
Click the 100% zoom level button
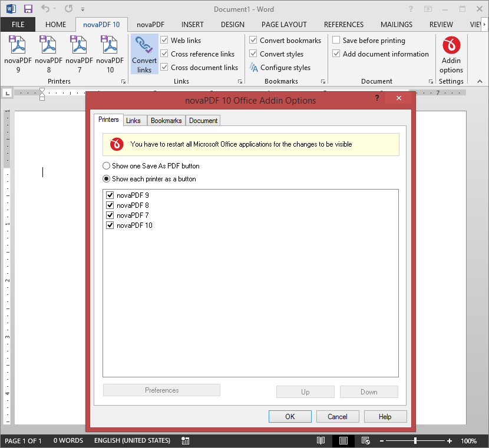[468, 441]
